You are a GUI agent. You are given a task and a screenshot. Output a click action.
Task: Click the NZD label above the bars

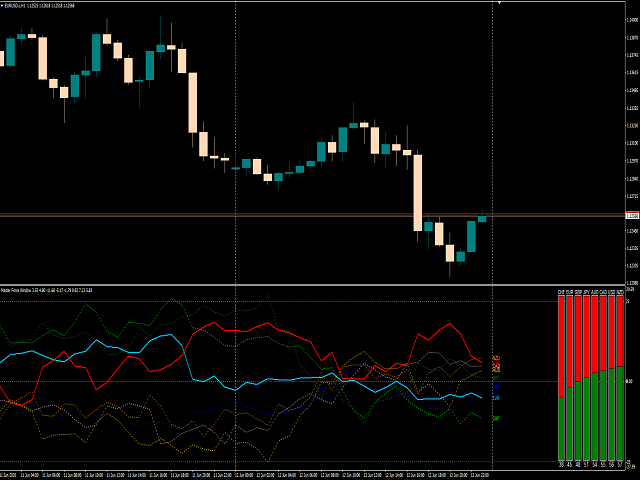(620, 292)
